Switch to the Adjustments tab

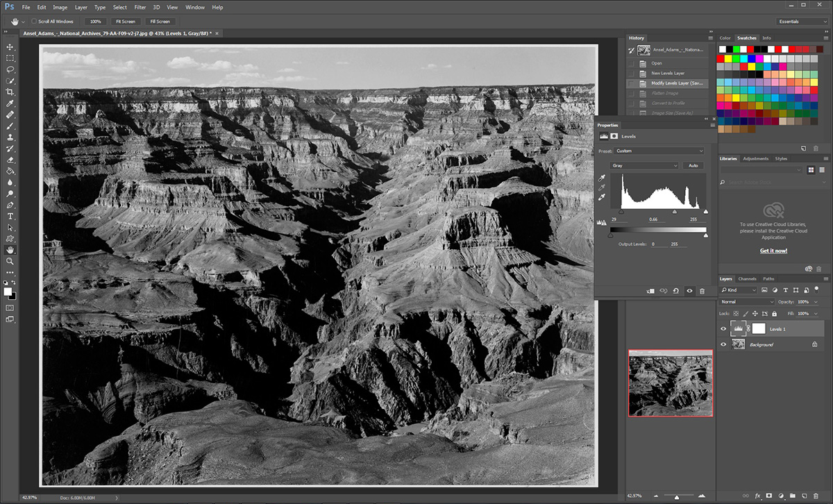pyautogui.click(x=755, y=159)
